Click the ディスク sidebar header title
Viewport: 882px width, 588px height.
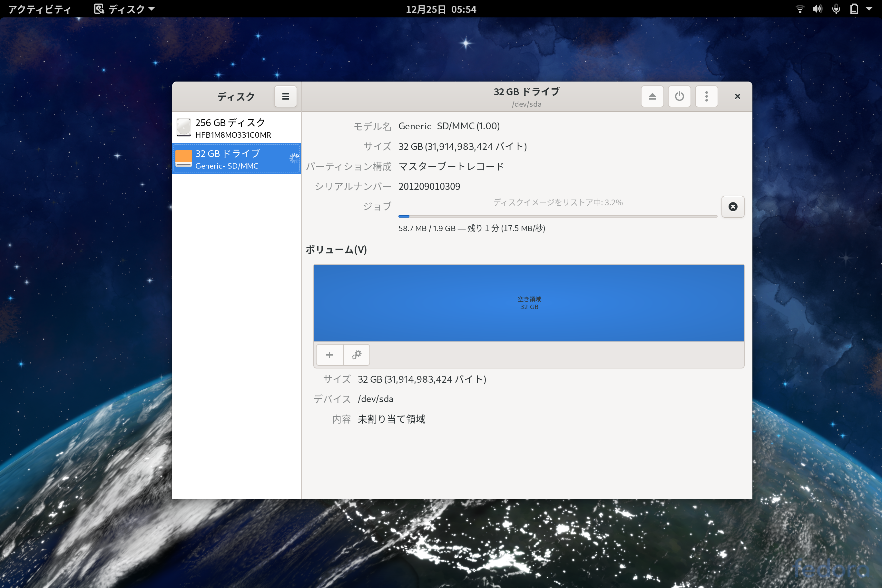(236, 97)
